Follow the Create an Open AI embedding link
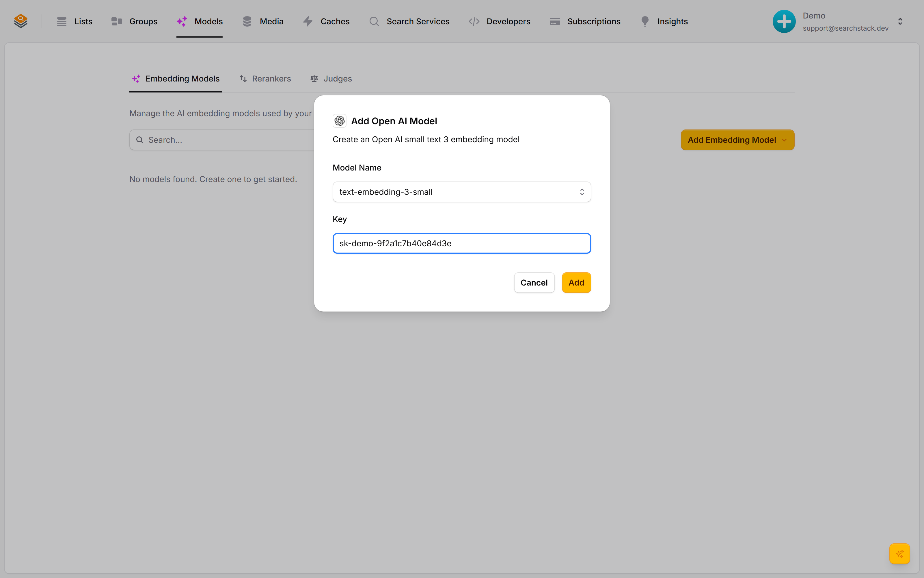The height and width of the screenshot is (578, 924). click(426, 139)
